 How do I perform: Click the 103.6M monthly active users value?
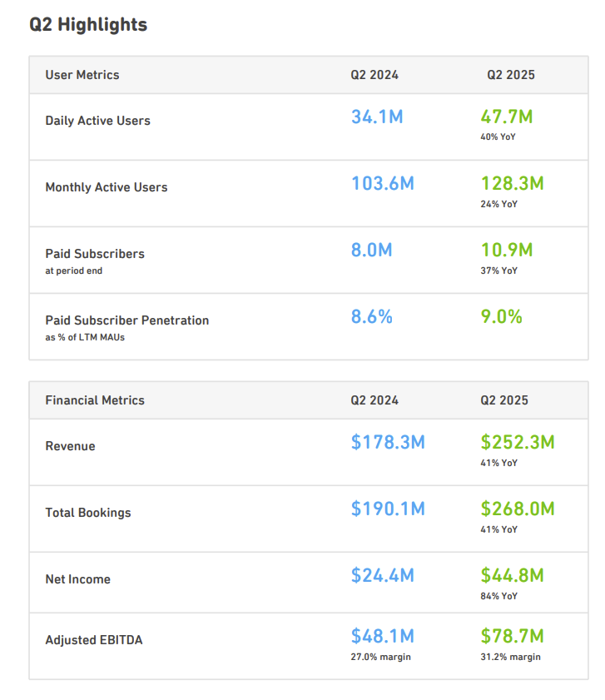(x=382, y=183)
